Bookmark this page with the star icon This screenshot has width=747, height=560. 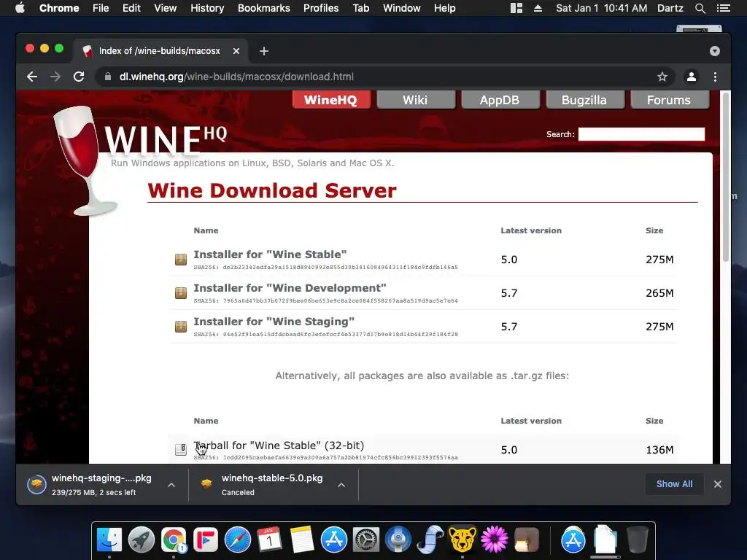[662, 77]
